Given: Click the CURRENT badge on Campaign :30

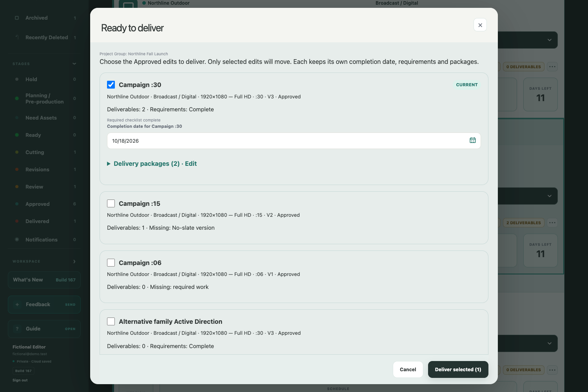Looking at the screenshot, I should point(467,85).
